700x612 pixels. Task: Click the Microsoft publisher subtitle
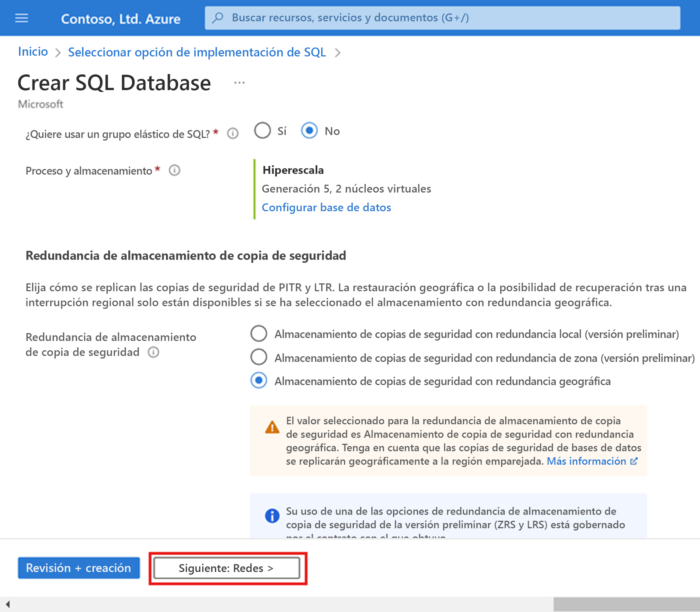pos(41,104)
